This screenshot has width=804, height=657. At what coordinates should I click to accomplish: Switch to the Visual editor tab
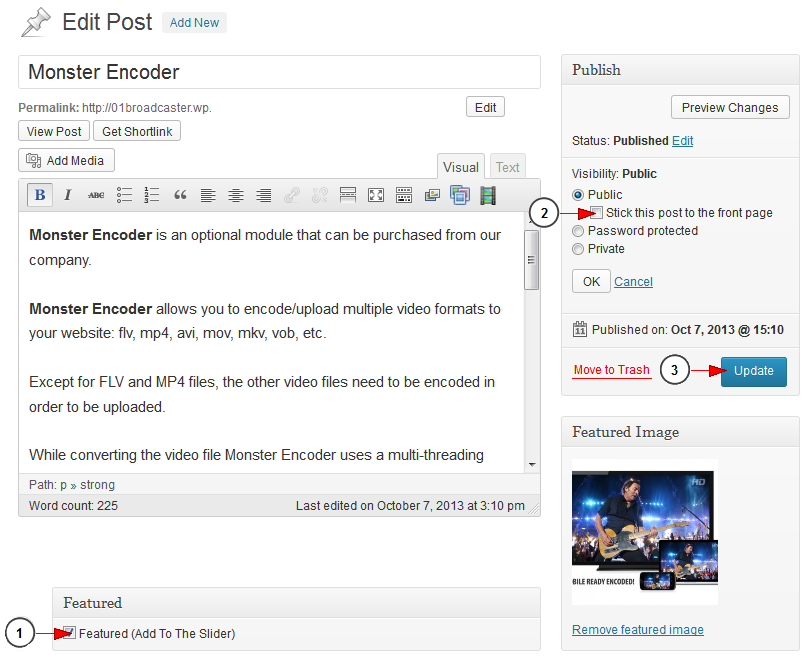[x=460, y=167]
